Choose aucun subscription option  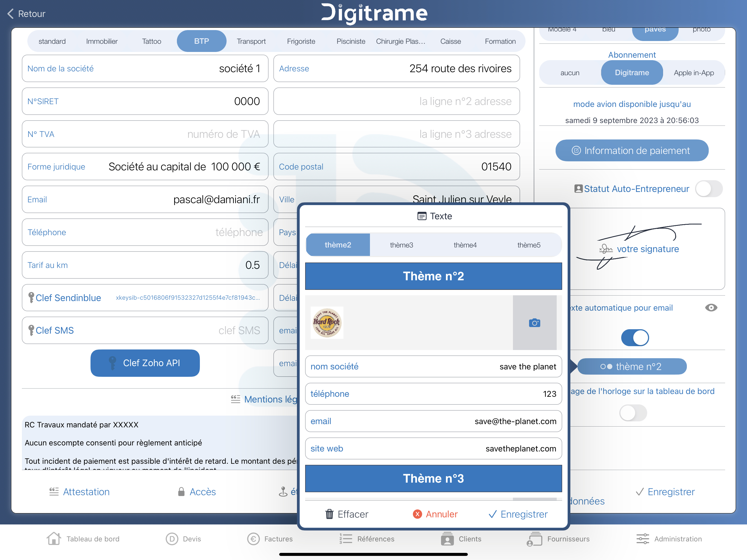pos(570,73)
